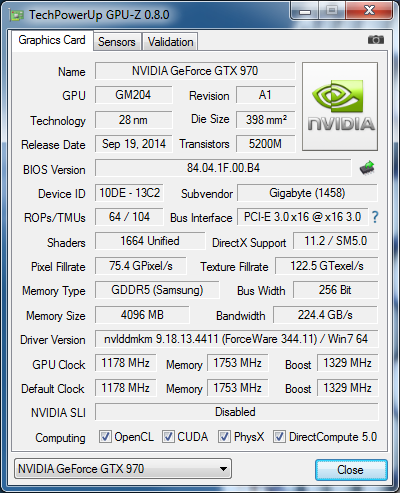Image resolution: width=400 pixels, height=493 pixels.
Task: Click the 'BIOS Version' label
Action: pyautogui.click(x=54, y=170)
